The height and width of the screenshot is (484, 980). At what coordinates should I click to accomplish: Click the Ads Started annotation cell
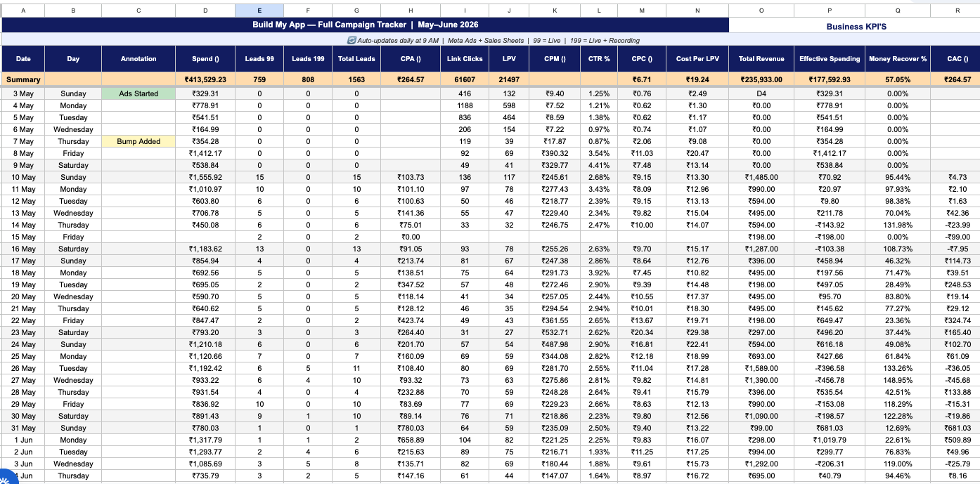click(x=138, y=93)
